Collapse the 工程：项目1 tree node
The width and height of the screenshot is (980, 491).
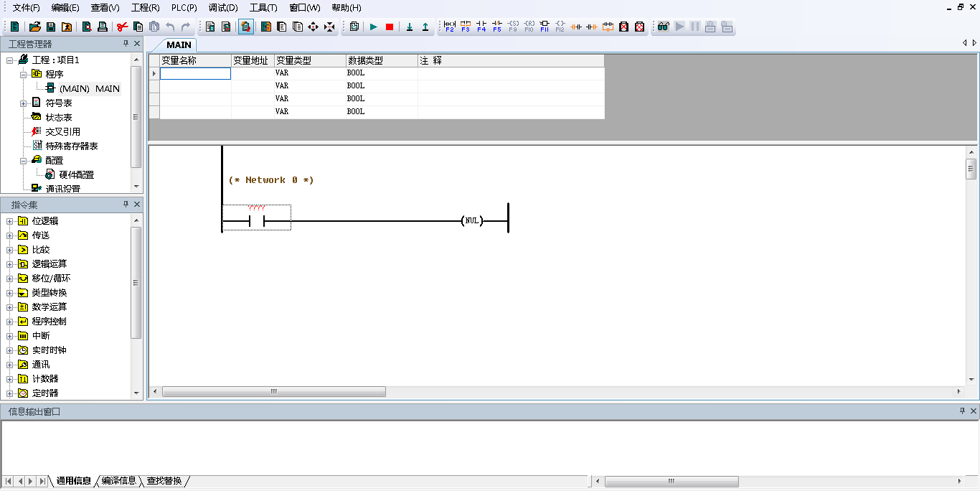pyautogui.click(x=10, y=60)
